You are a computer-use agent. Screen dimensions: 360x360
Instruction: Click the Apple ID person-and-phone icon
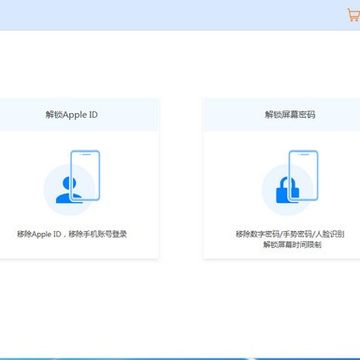(x=72, y=182)
